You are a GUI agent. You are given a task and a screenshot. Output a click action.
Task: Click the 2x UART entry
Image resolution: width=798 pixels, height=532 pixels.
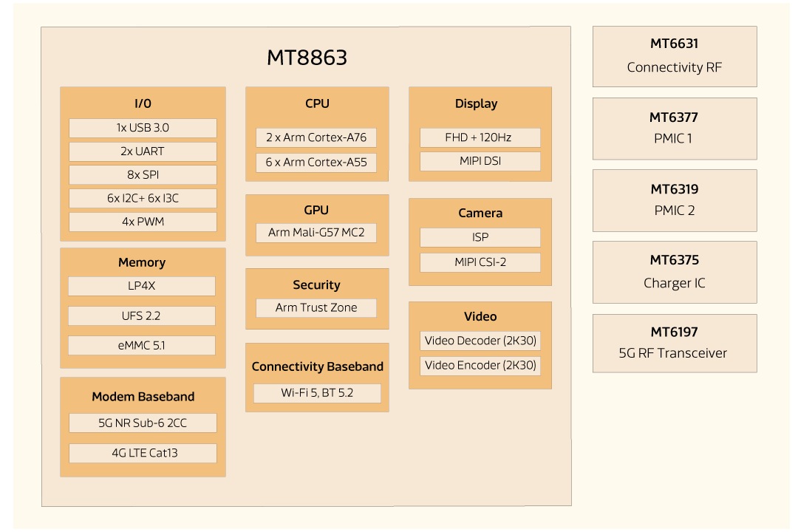tap(142, 151)
